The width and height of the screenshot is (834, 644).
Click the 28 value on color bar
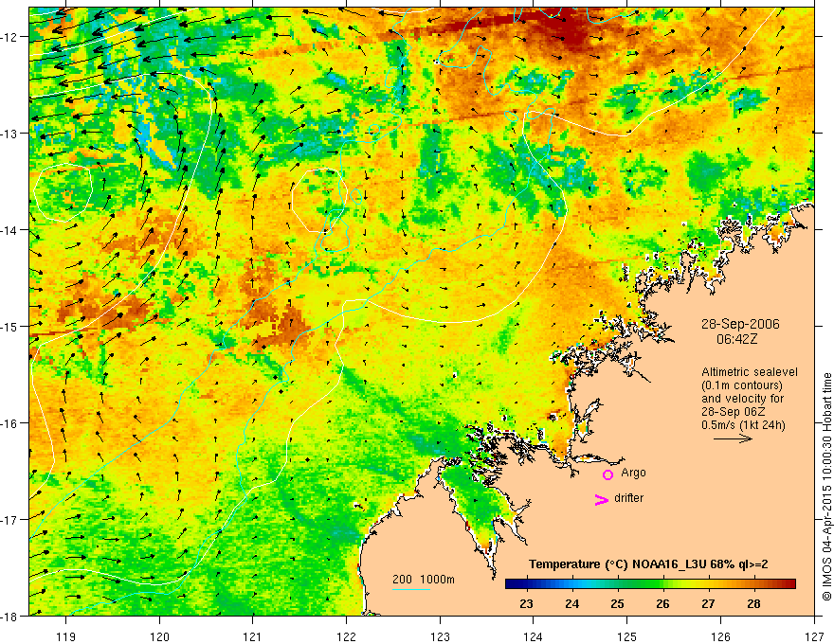[753, 603]
